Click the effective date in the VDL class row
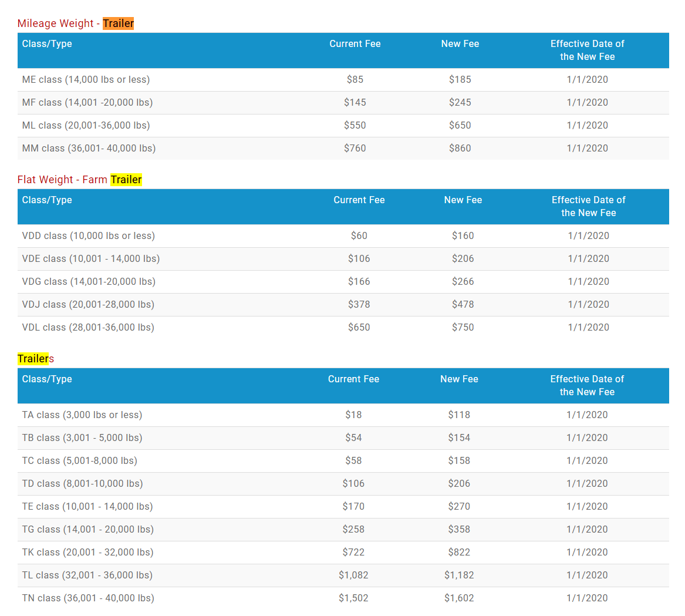Image resolution: width=685 pixels, height=616 pixels. click(x=588, y=328)
